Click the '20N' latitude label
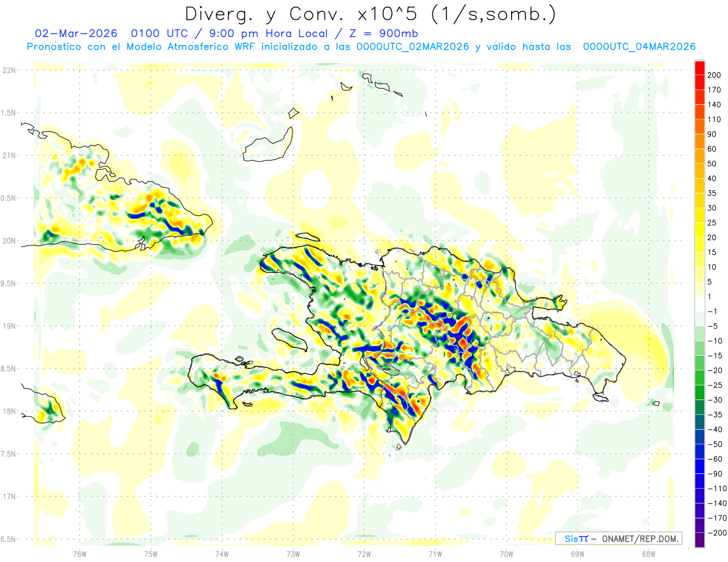 [8, 241]
